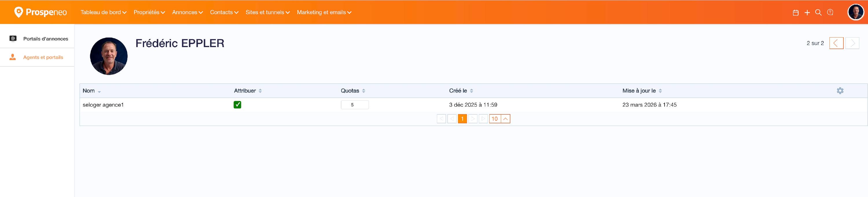Click date 23 mars 2026 à 17:45
Screen dimensions: 868x197
(x=649, y=105)
